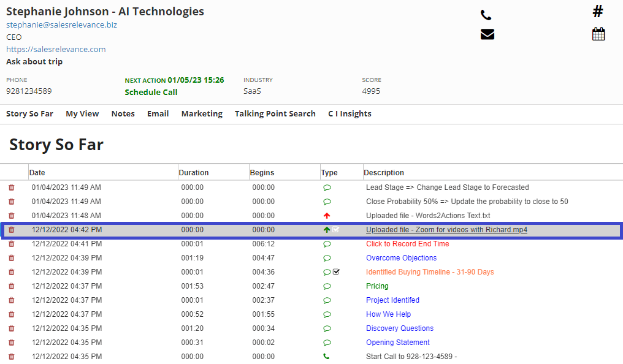Viewport: 623px width, 364px height.
Task: Click the Ask about trip note
Action: coord(34,61)
